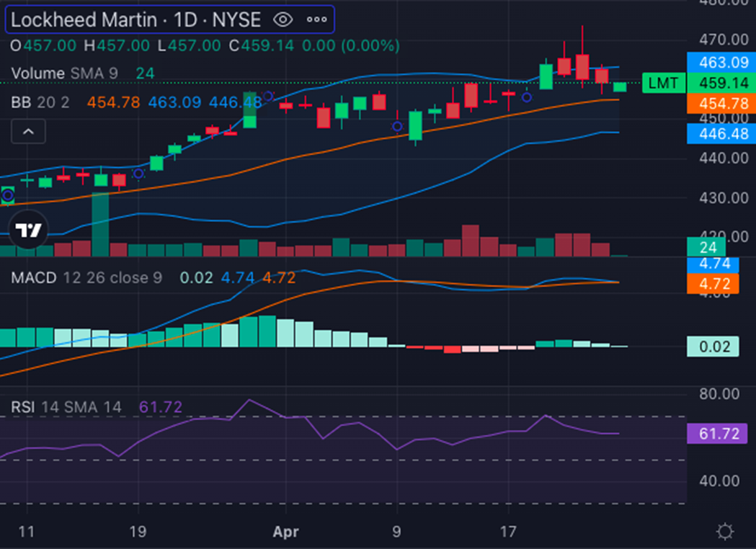Click the green LMT price label
This screenshot has height=549, width=756.
[x=664, y=83]
